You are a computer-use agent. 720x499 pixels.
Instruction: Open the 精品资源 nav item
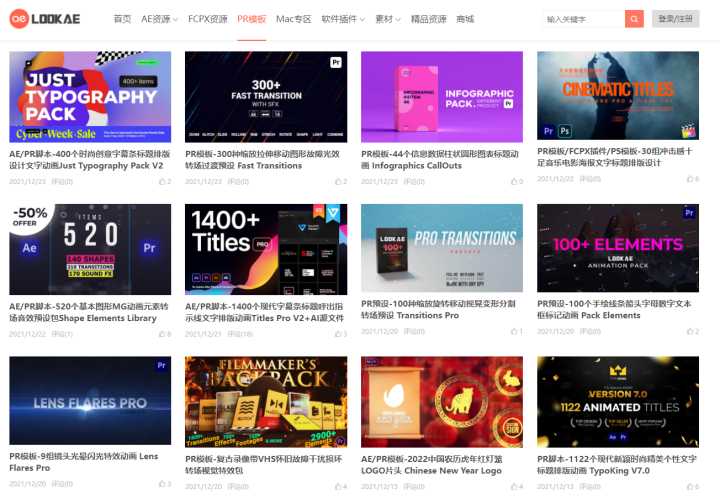pyautogui.click(x=428, y=19)
